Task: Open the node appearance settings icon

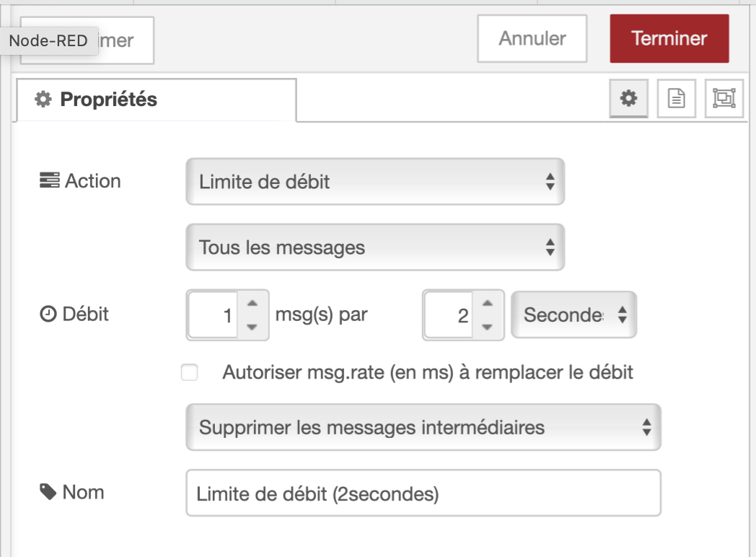Action: coord(723,99)
